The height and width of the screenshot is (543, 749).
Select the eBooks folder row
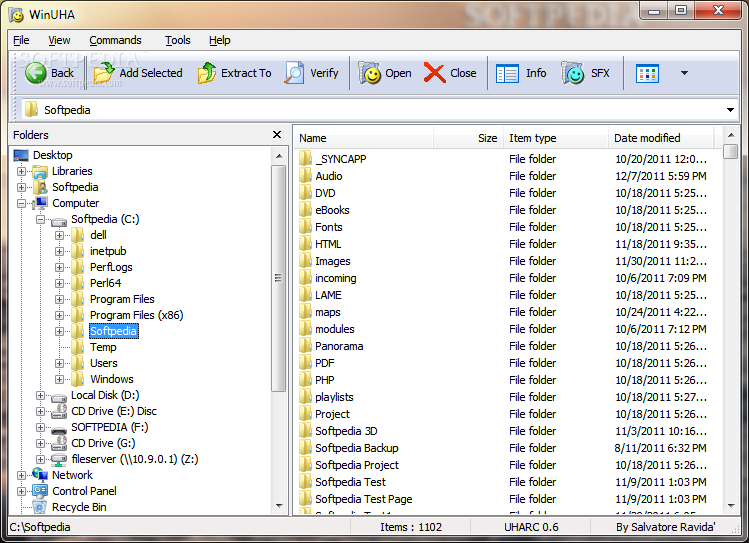click(x=506, y=210)
